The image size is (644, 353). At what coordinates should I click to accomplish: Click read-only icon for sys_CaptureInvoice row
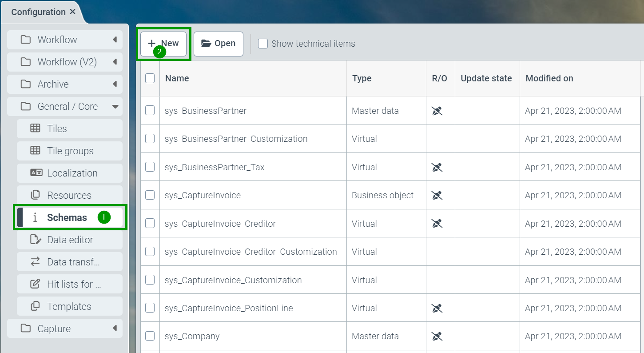point(437,195)
